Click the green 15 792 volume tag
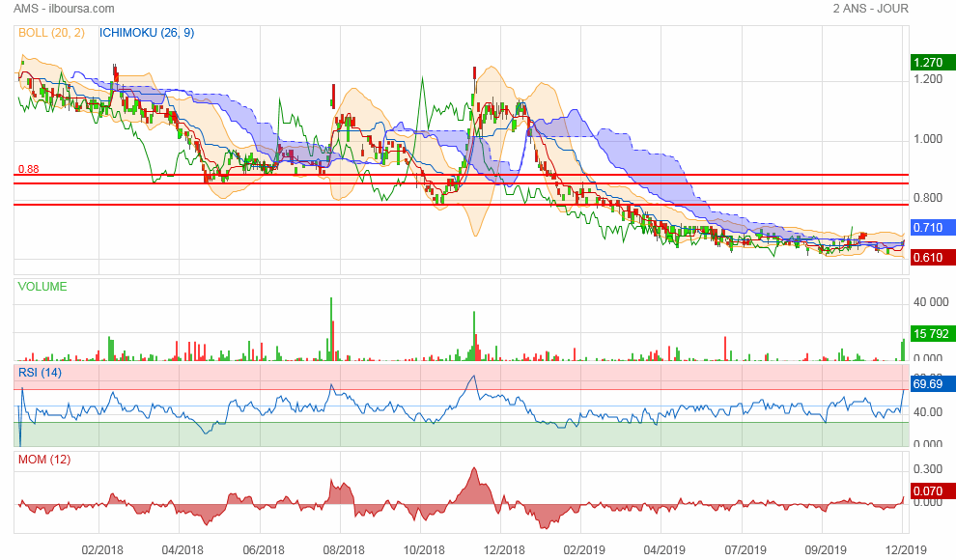The image size is (956, 560). (x=933, y=333)
